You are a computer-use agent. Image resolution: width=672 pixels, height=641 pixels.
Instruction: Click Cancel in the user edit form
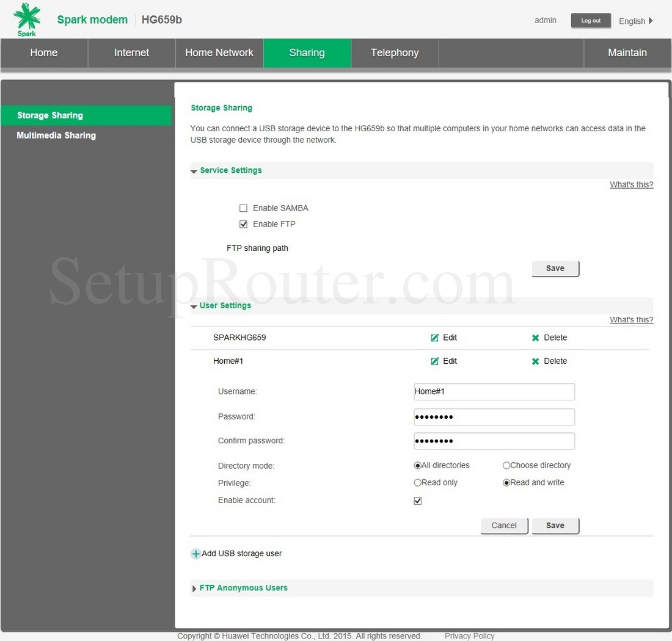[x=504, y=526]
